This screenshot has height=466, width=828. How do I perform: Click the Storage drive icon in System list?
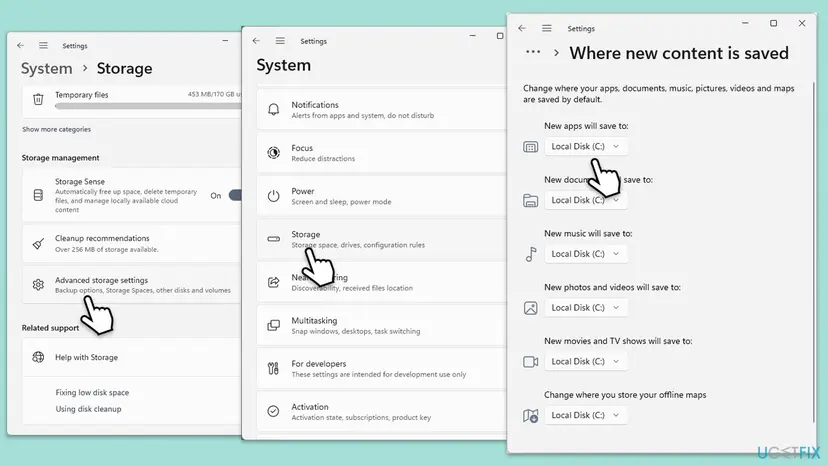point(274,239)
